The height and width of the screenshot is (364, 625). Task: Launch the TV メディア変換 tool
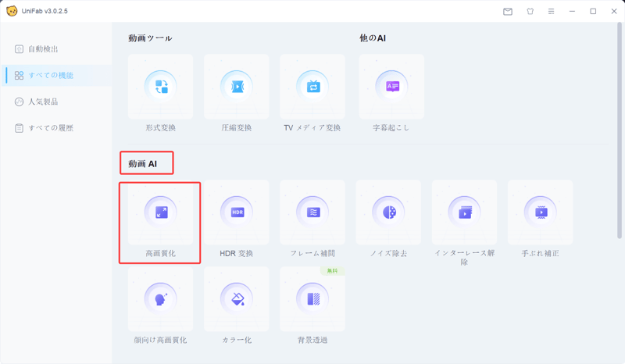(x=312, y=87)
